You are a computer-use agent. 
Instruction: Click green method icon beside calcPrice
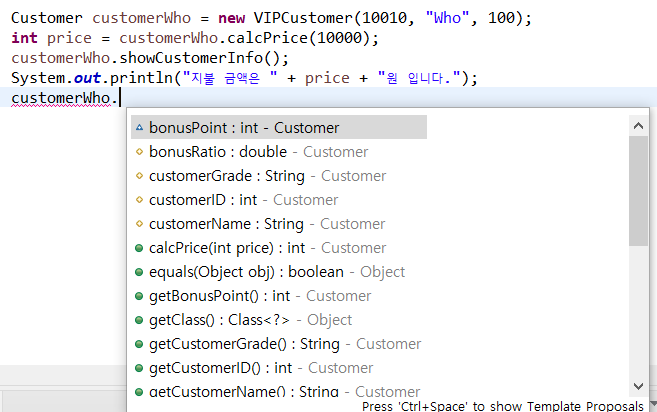[139, 248]
